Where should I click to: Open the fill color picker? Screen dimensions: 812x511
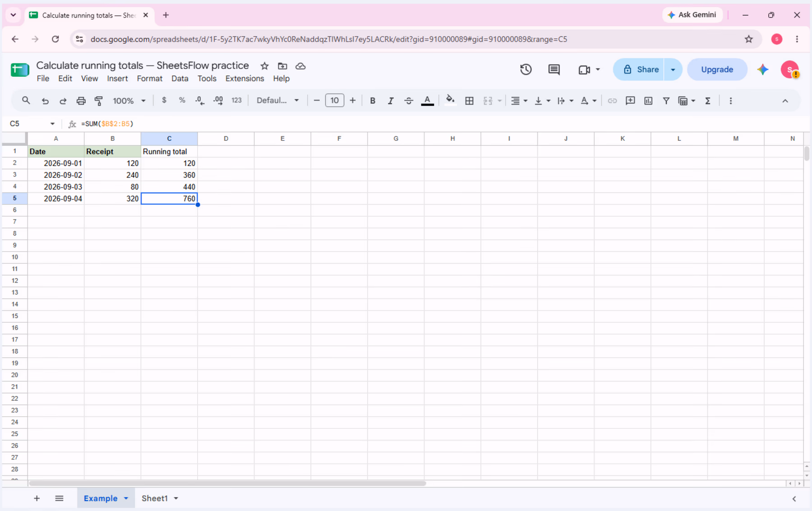coord(450,100)
